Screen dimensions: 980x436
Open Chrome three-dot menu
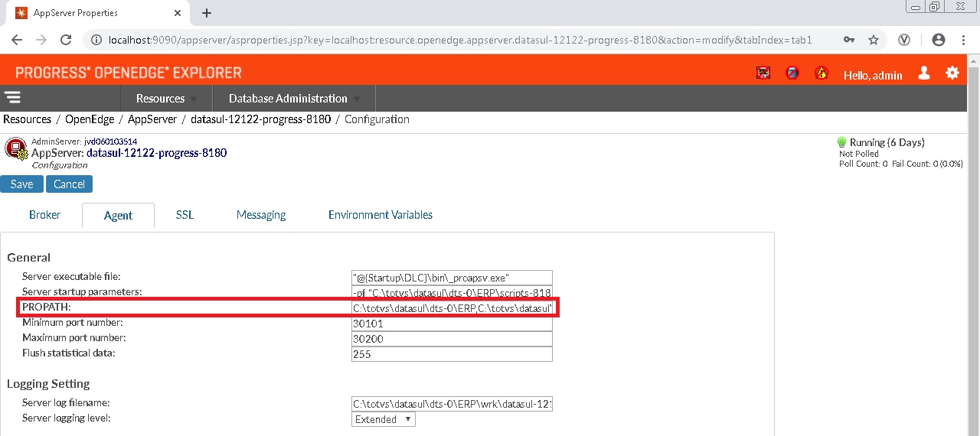coord(965,40)
